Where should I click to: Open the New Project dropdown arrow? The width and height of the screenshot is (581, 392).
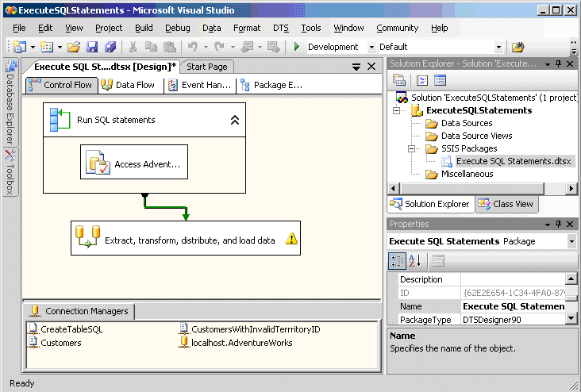pyautogui.click(x=33, y=47)
